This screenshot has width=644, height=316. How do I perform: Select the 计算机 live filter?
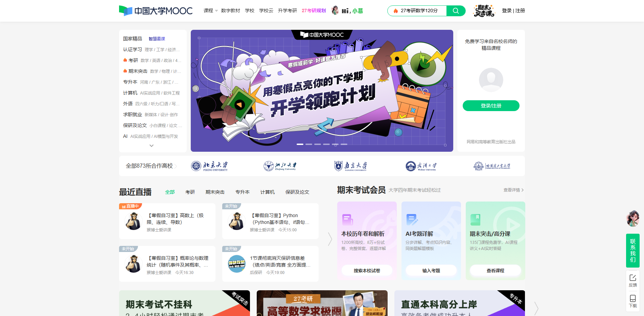(x=267, y=192)
